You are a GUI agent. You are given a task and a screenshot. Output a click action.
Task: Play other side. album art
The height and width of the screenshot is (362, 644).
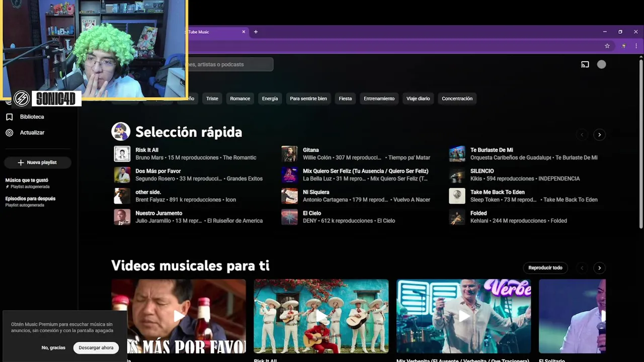[x=122, y=196]
